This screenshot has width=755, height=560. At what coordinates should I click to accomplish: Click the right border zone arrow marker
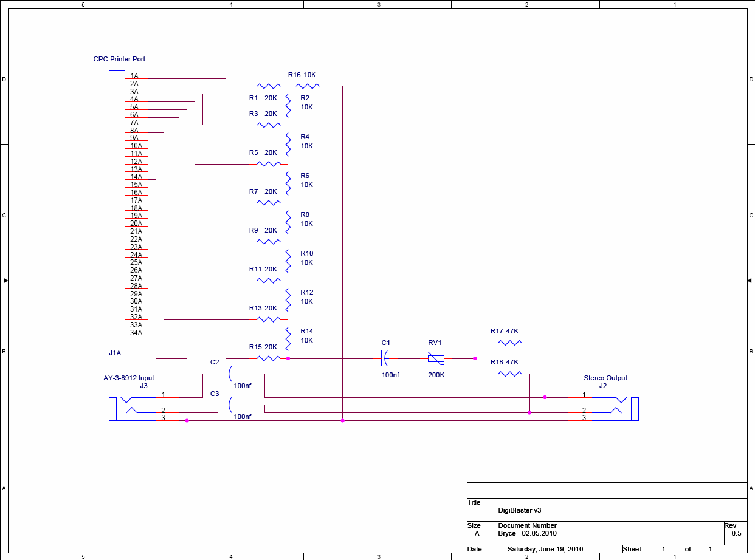750,280
